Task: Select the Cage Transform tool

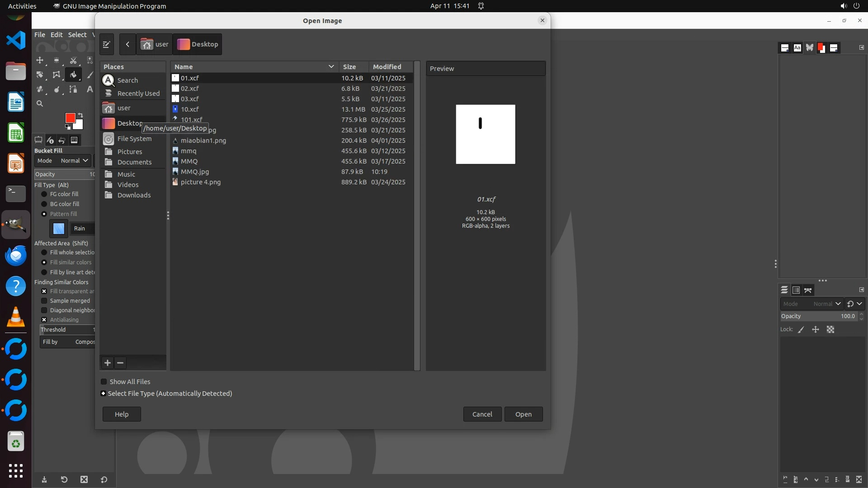Action: point(57,75)
